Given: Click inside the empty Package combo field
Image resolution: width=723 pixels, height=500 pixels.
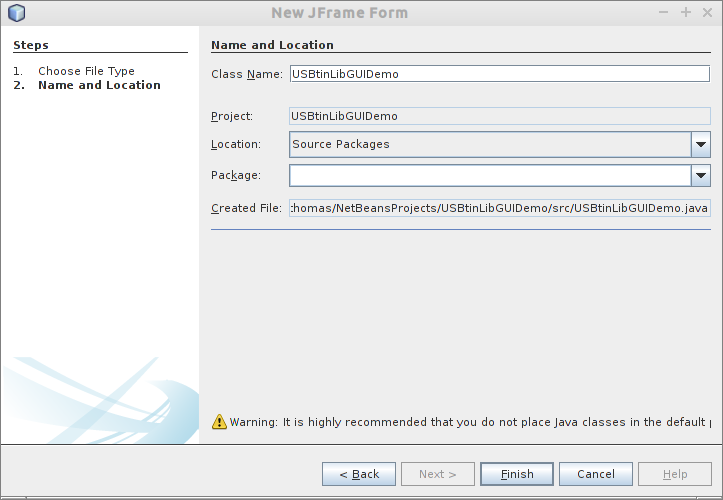Looking at the screenshot, I should click(490, 175).
